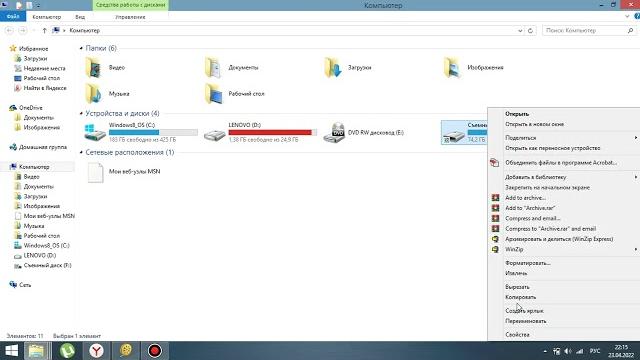Open the Музыка folder icon
Screen dimensions: 640x360
(x=93, y=93)
